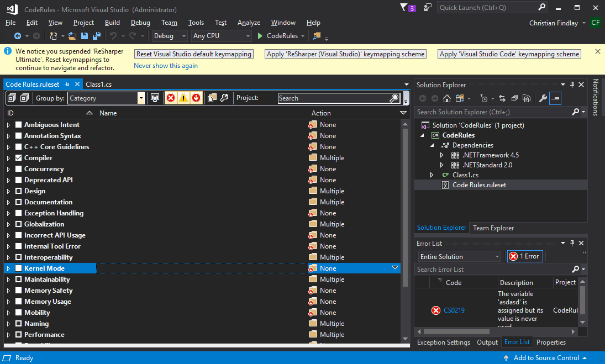Screen dimensions: 605x364
Task: Switch to the Team Explorer tab
Action: point(493,228)
